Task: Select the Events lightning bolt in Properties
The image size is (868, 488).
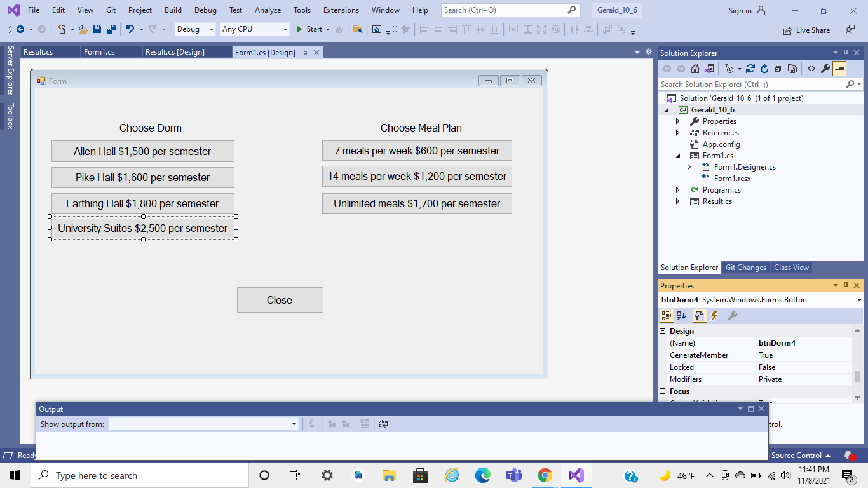Action: coord(715,316)
